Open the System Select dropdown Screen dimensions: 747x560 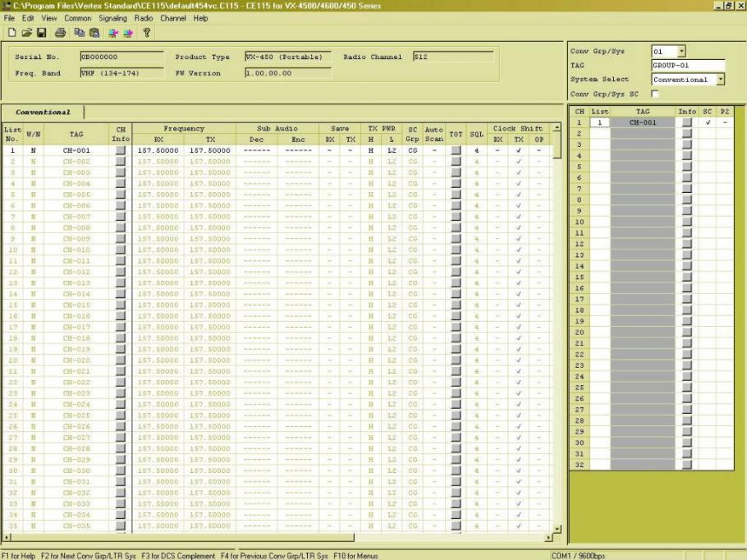[722, 80]
